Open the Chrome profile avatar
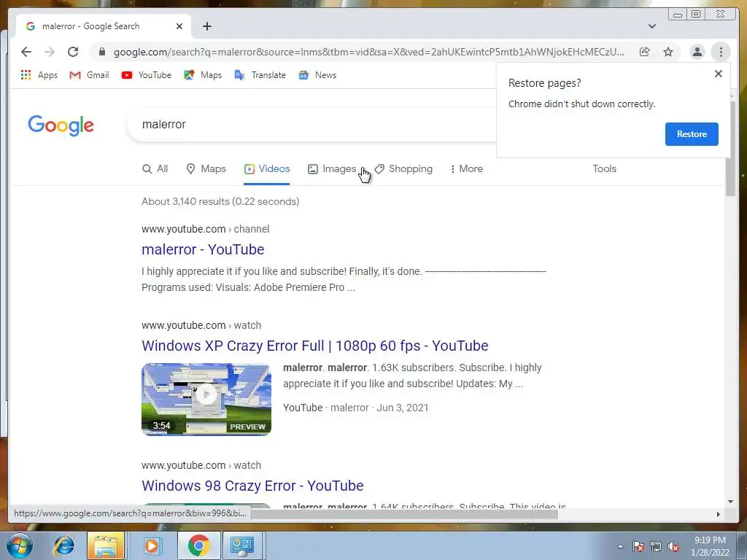The width and height of the screenshot is (747, 560). coord(697,52)
